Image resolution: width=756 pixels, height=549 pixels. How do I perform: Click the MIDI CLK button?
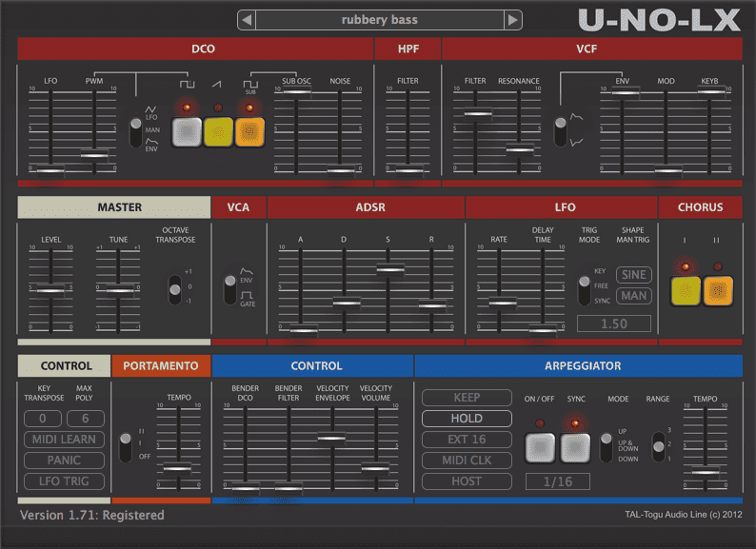point(467,461)
